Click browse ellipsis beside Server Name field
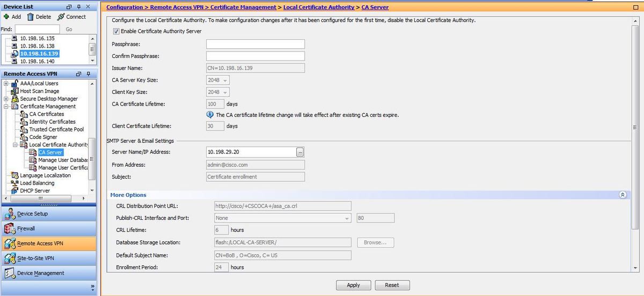644x296 pixels. [x=301, y=152]
